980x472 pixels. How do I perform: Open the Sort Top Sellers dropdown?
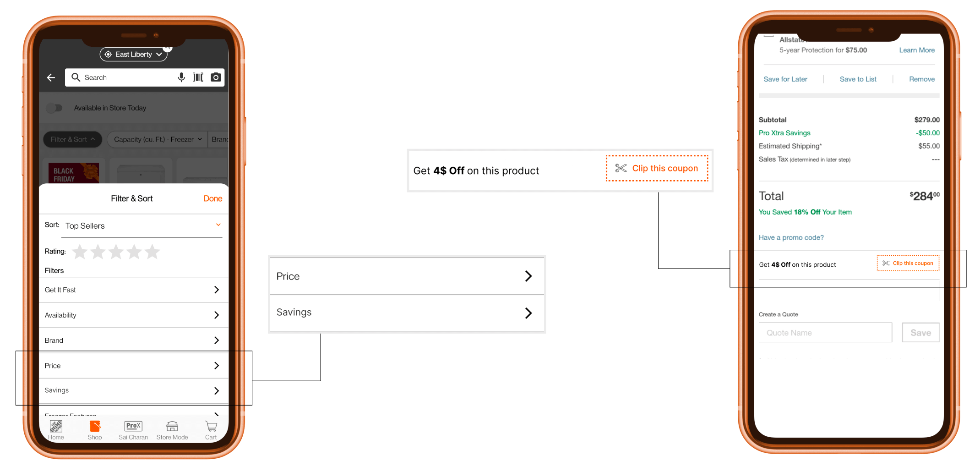142,226
